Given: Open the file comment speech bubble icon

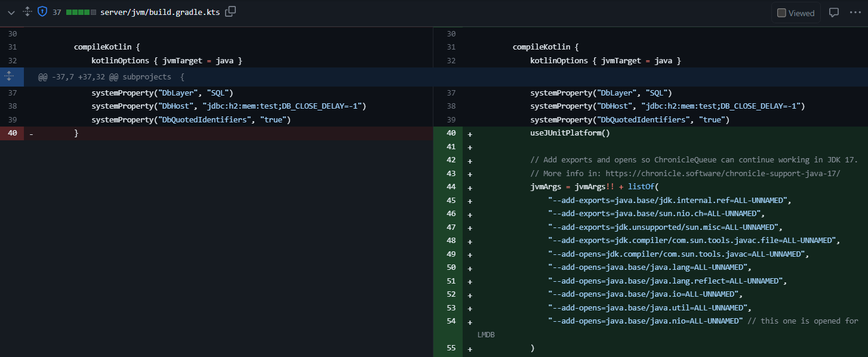Looking at the screenshot, I should (834, 12).
